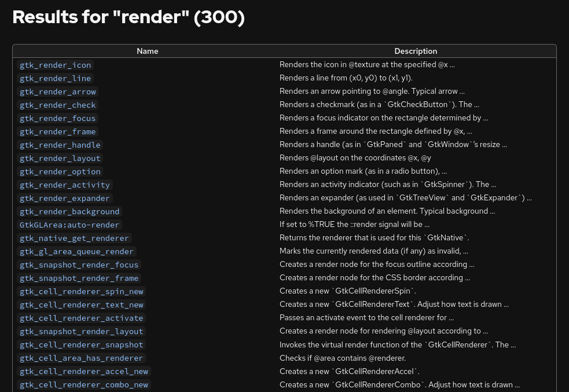Open gtk_render_arrow documentation link
This screenshot has width=569, height=392.
[x=58, y=91]
